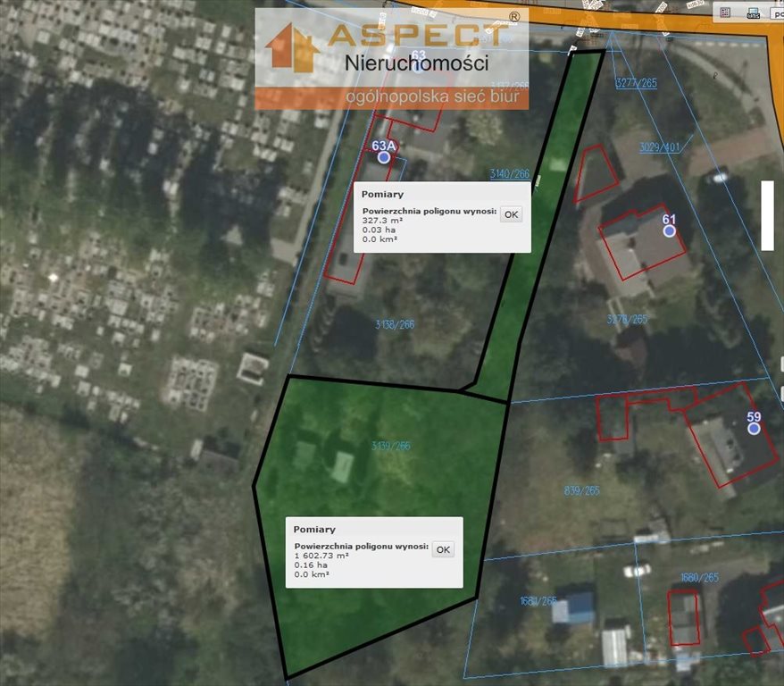Viewport: 784px width, 686px height.
Task: Click the Pomiary title of upper popup
Action: pos(382,194)
